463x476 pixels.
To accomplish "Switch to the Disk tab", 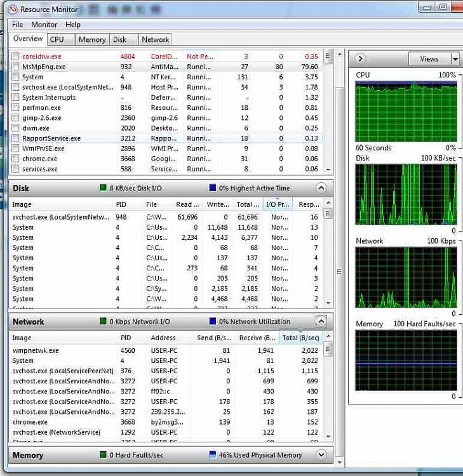I will (124, 40).
